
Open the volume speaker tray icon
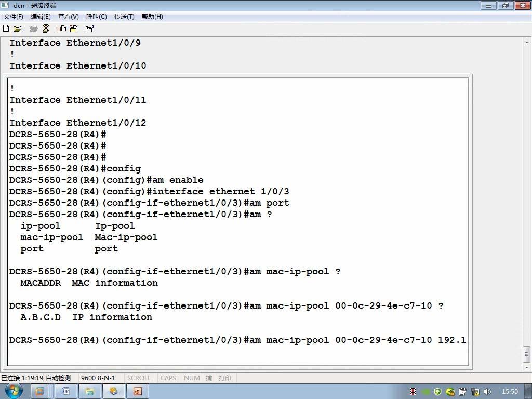click(x=487, y=392)
